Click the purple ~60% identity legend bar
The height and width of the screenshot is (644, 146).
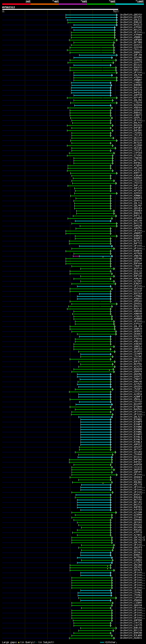tap(73, 4)
